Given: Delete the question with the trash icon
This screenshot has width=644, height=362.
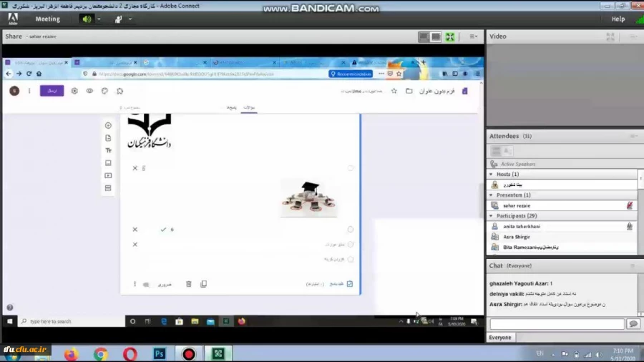Looking at the screenshot, I should (x=189, y=284).
